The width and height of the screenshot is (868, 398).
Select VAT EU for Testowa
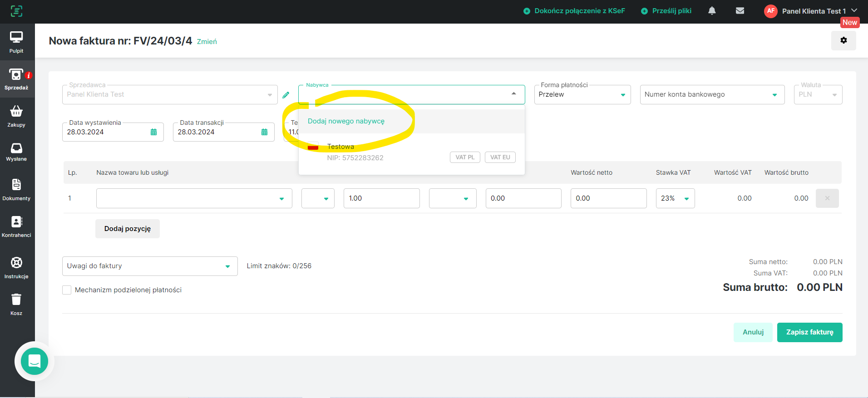pyautogui.click(x=500, y=157)
